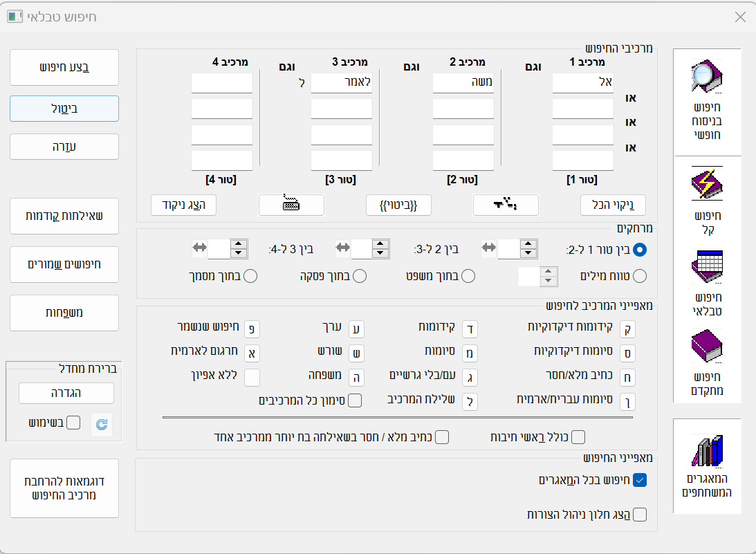756x554 pixels.
Task: Toggle the ק grammatical prefixes attribute
Action: 627,329
